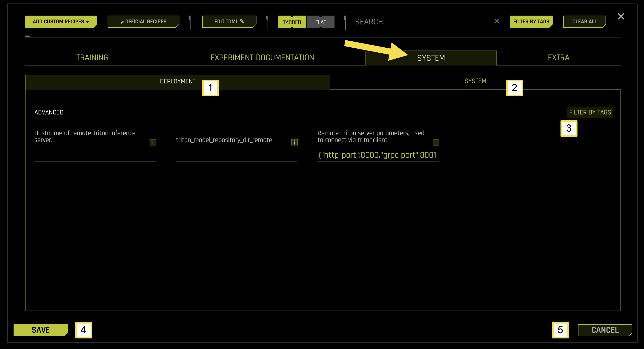Toggle FILTER BY TAGS in the Advanced panel

pos(590,112)
